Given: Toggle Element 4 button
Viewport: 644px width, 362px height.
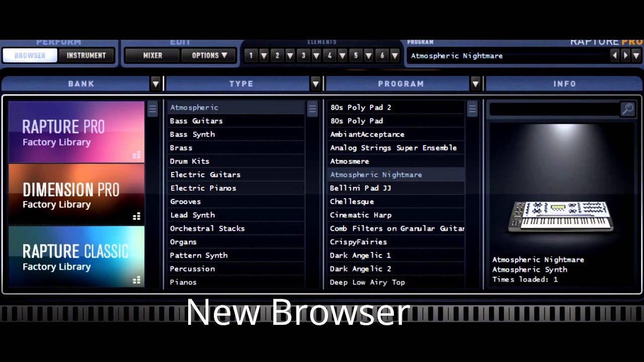Looking at the screenshot, I should coord(330,56).
